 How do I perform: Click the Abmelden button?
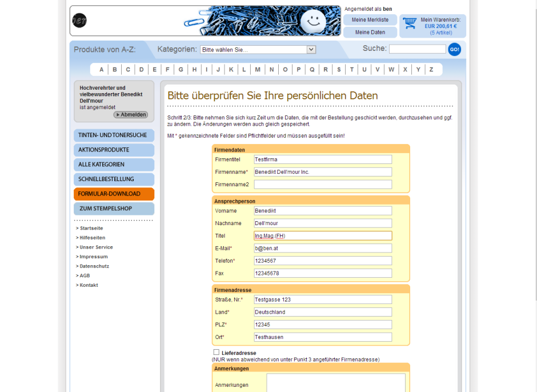(131, 115)
